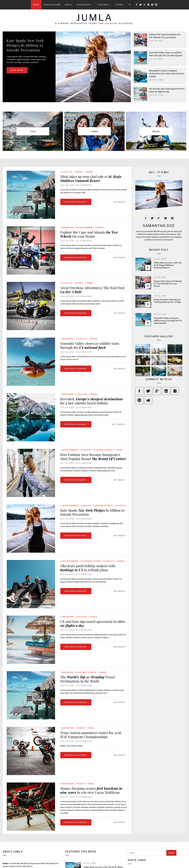Go to the About menu item

[x=69, y=5]
